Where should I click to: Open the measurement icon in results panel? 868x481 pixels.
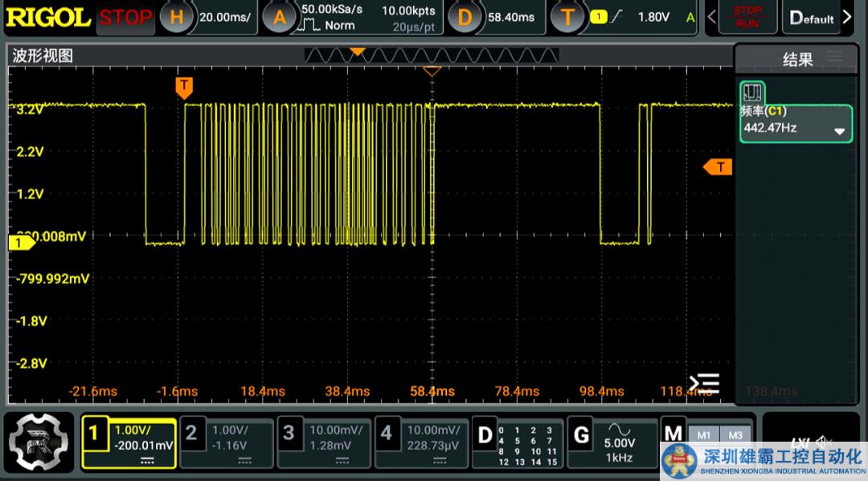click(x=752, y=92)
